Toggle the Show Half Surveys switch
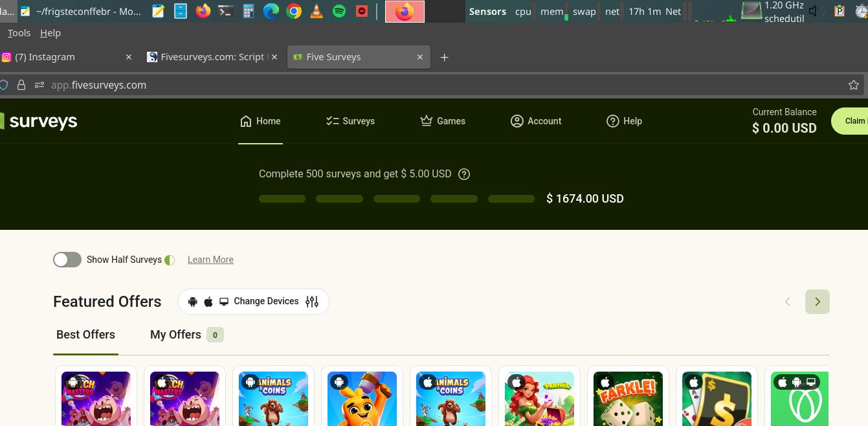This screenshot has width=868, height=426. point(67,260)
